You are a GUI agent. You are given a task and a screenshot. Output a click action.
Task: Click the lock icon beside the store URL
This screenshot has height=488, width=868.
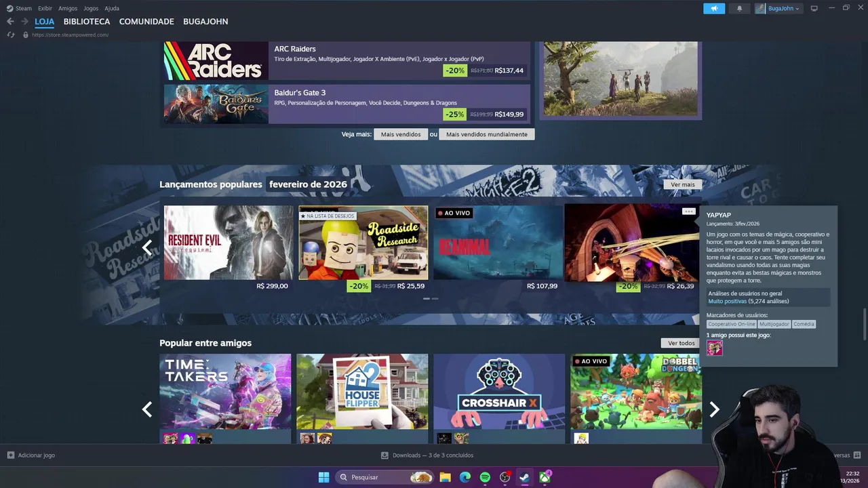click(26, 35)
